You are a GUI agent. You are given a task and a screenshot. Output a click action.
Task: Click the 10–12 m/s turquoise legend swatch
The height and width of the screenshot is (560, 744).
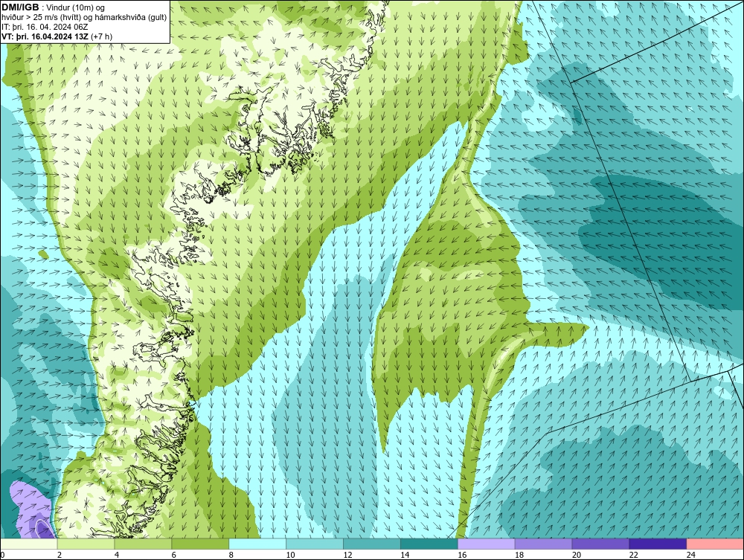315,544
